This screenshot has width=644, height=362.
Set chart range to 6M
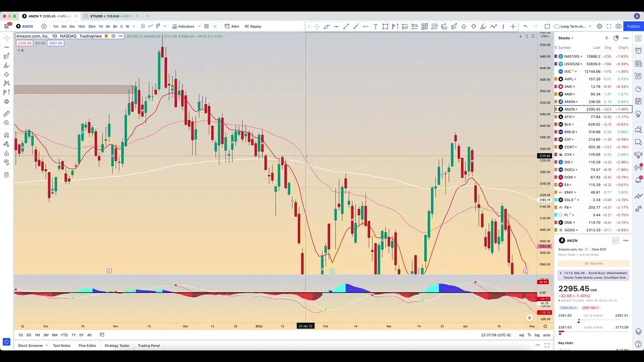[x=54, y=335]
